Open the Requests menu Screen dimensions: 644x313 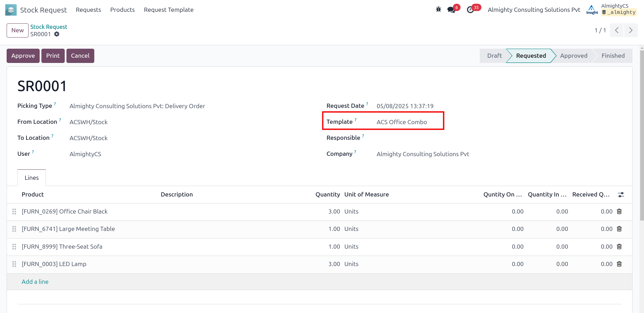tap(88, 10)
